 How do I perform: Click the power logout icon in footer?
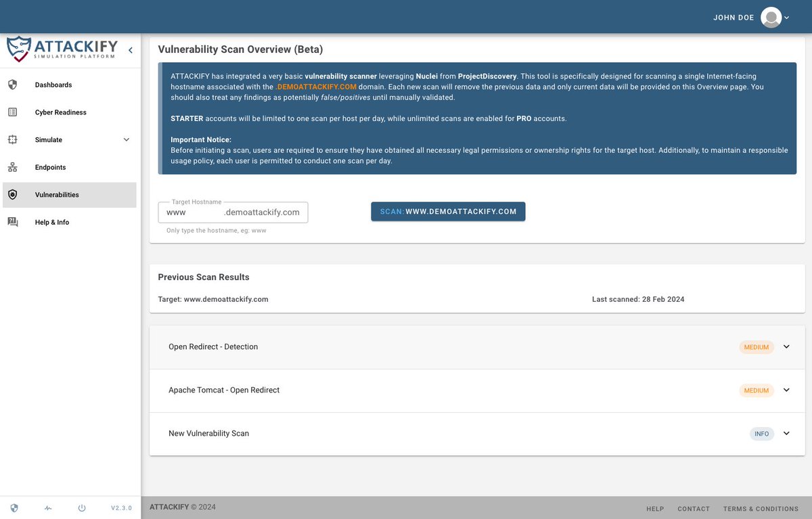pos(82,507)
